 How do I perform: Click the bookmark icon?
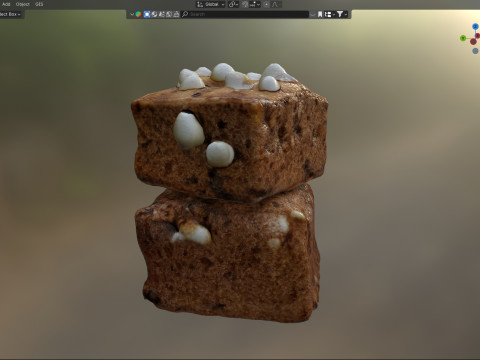(320, 14)
